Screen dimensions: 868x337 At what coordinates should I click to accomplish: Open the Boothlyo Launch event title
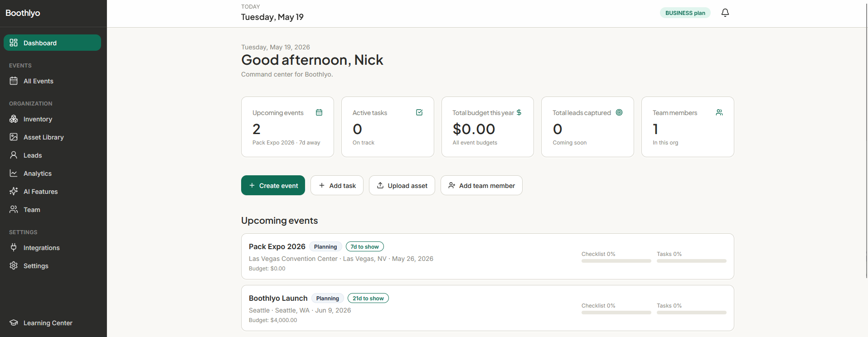coord(278,298)
